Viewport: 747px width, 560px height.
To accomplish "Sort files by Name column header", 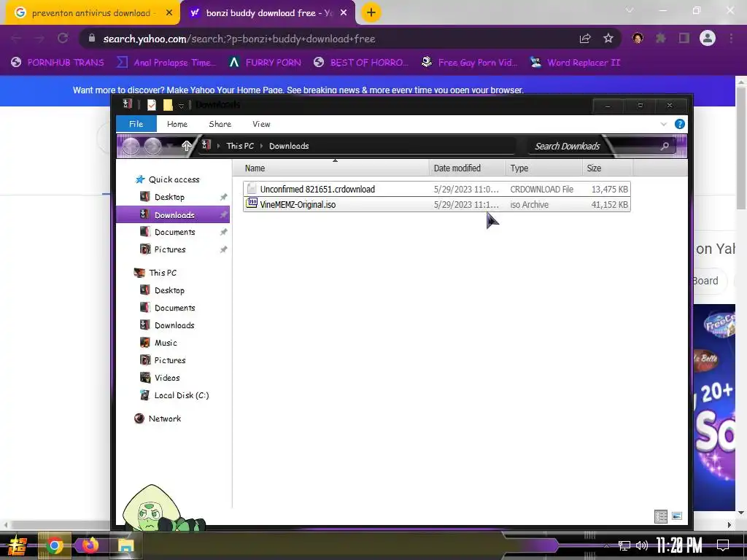I will tap(331, 168).
